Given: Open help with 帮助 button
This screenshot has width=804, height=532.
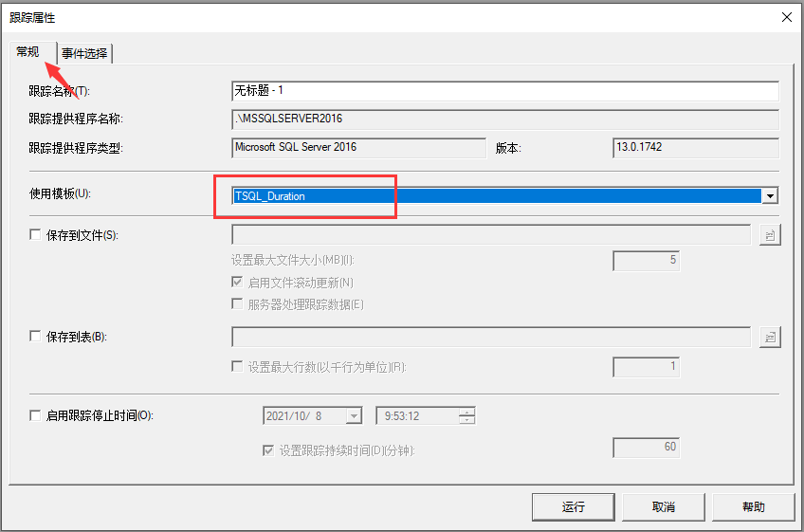Looking at the screenshot, I should coord(753,506).
